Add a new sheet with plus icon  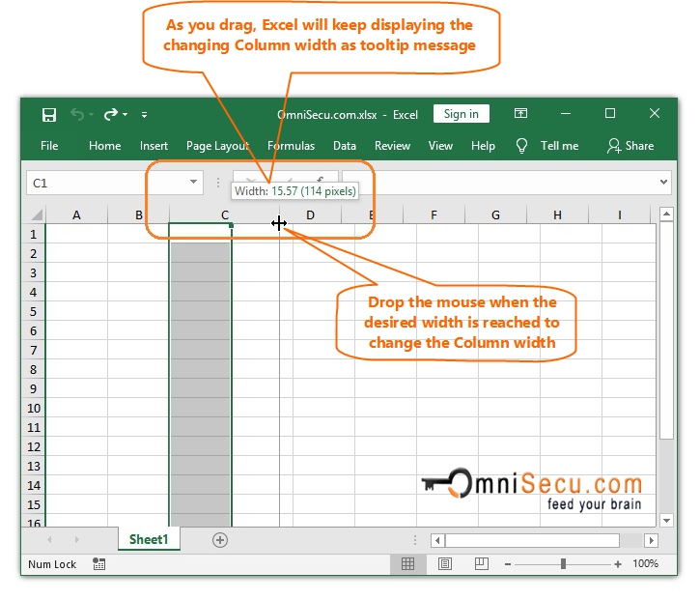(219, 540)
